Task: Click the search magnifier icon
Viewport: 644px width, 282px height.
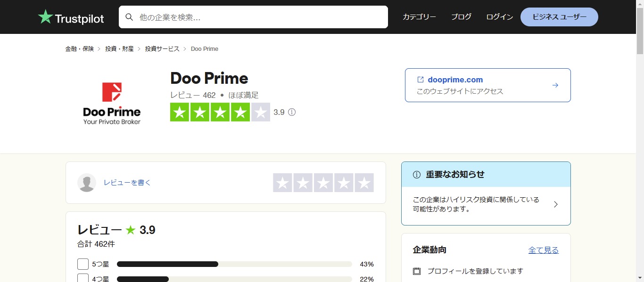Action: coord(129,17)
